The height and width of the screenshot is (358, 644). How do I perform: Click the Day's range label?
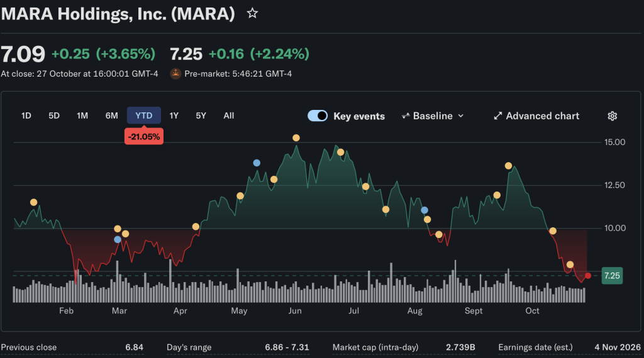coord(189,347)
